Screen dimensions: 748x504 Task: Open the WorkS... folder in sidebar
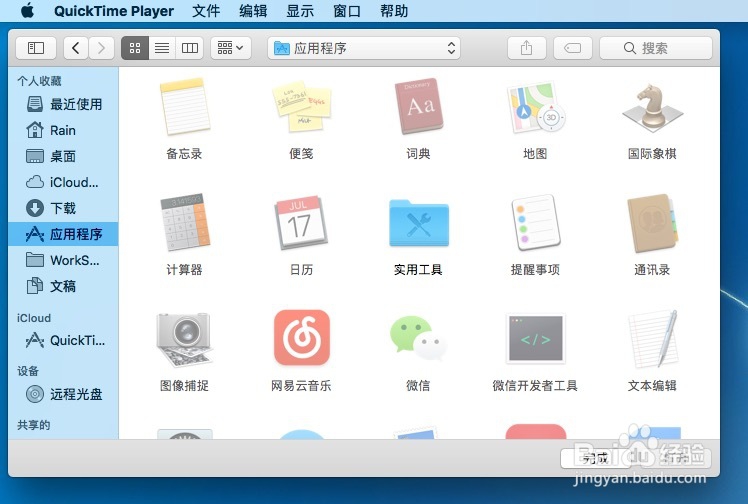pos(63,260)
